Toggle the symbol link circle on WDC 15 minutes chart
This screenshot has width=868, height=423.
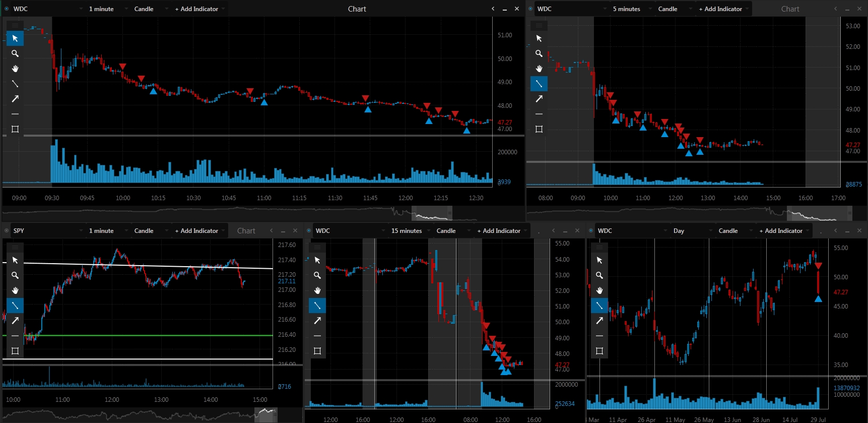tap(309, 230)
